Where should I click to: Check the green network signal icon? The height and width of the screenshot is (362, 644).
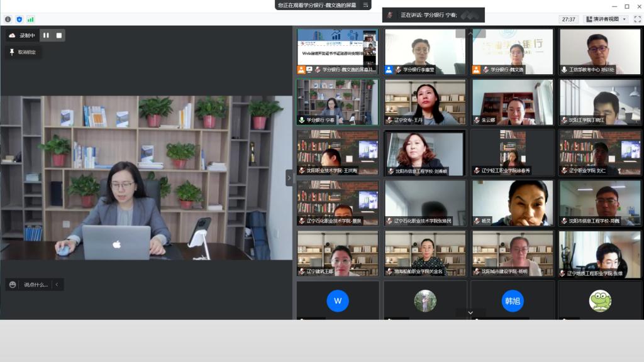tap(30, 19)
